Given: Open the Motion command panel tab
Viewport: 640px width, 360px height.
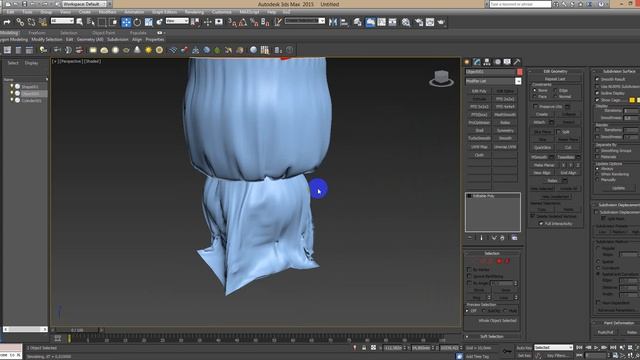Looking at the screenshot, I should (497, 62).
